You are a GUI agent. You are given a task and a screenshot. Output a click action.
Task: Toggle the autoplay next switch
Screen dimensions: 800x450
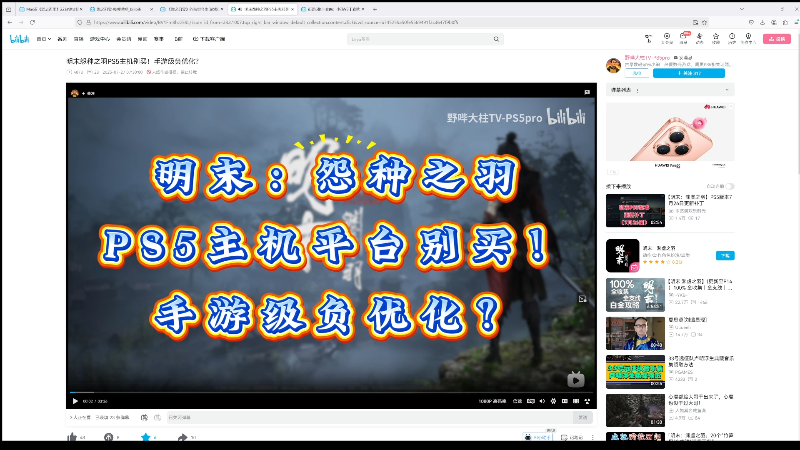730,186
